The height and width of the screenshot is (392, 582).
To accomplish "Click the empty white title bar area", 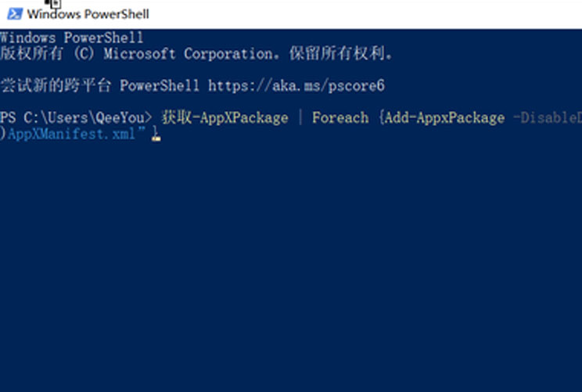I will pyautogui.click(x=364, y=14).
